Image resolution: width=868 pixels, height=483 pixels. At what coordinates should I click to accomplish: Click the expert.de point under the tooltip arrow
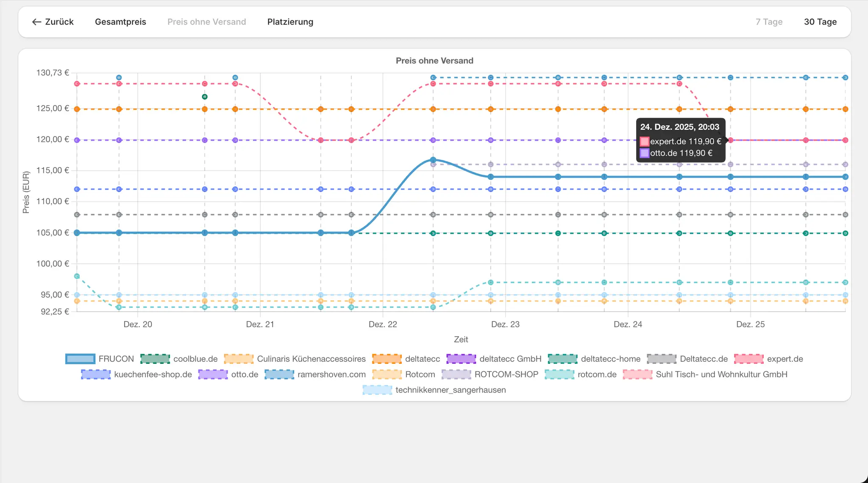coord(731,140)
